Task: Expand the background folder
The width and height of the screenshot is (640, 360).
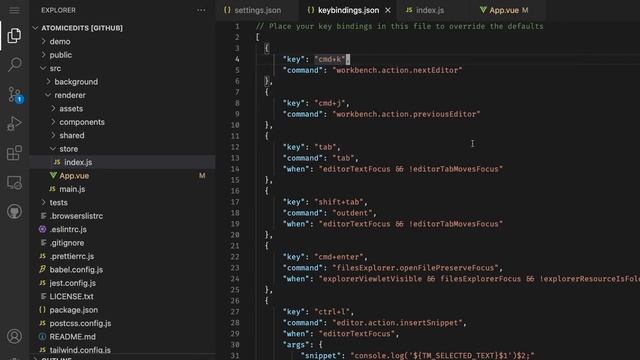Action: pos(49,82)
